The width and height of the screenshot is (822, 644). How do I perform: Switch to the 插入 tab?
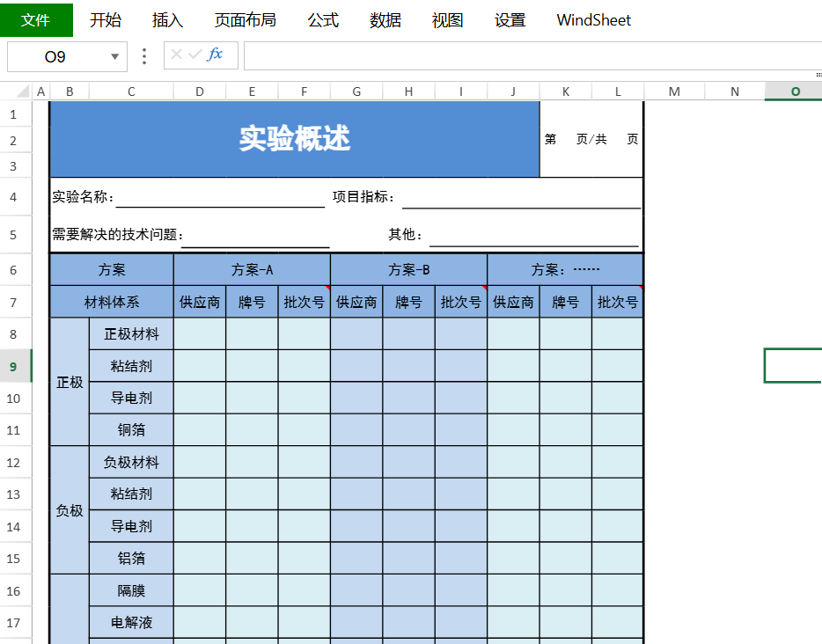(x=167, y=20)
